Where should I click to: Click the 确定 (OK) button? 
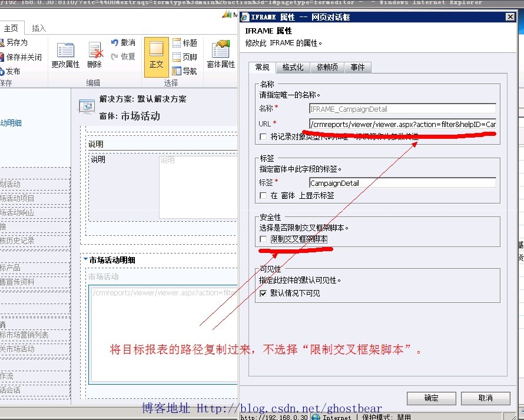point(431,398)
